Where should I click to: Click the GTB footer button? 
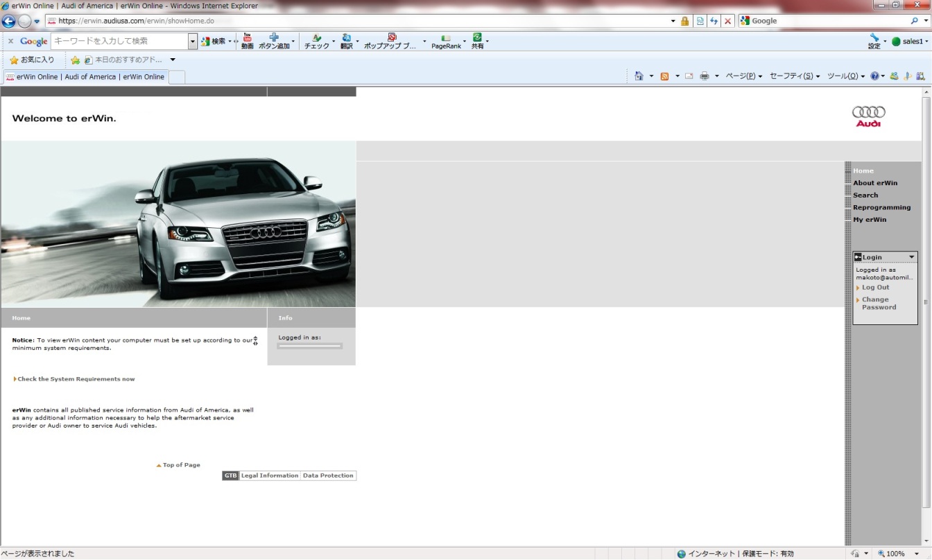tap(230, 475)
